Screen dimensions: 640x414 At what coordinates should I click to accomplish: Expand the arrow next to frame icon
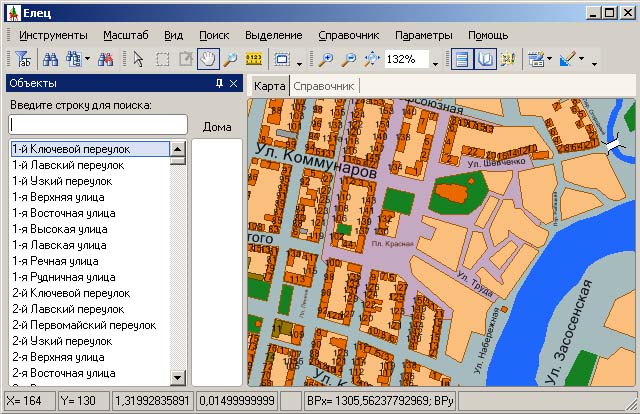click(x=300, y=64)
